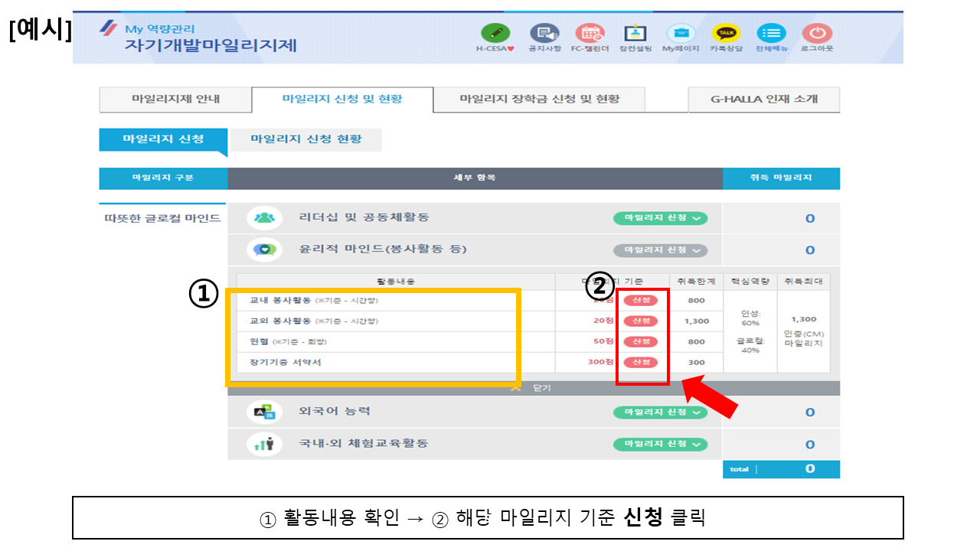The height and width of the screenshot is (551, 980).
Task: Expand 리더십 및 공동체활동 마일리지 신청 dropdown
Action: point(660,218)
